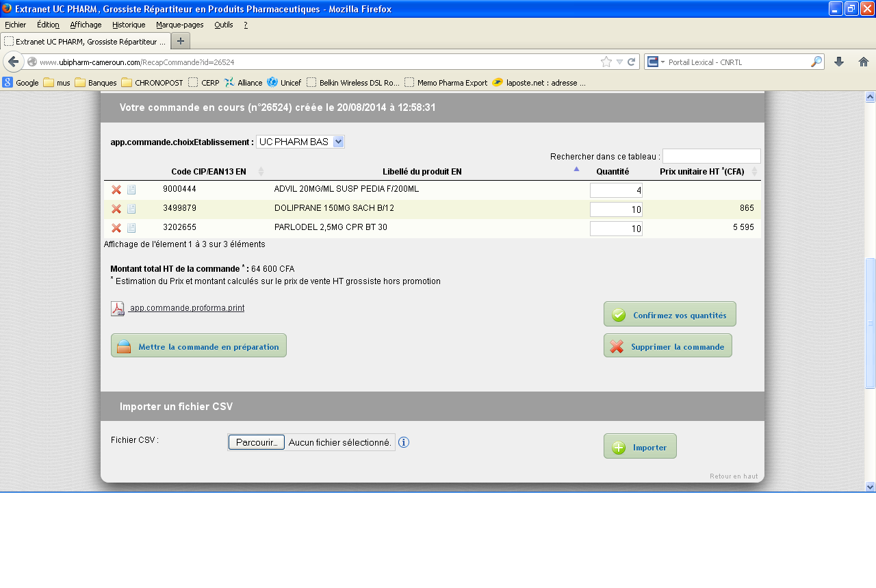This screenshot has width=876, height=588.
Task: Open details document icon for ADVIL row
Action: click(x=131, y=190)
